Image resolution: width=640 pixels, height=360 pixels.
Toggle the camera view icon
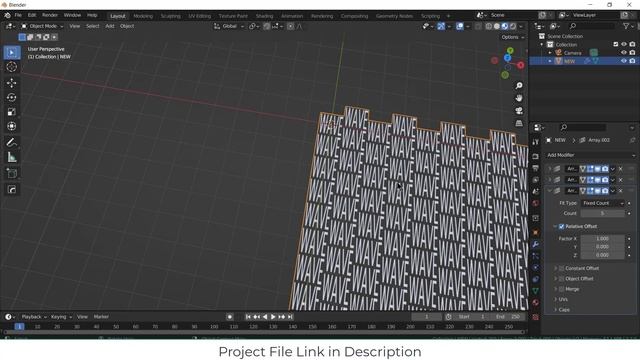(x=519, y=111)
